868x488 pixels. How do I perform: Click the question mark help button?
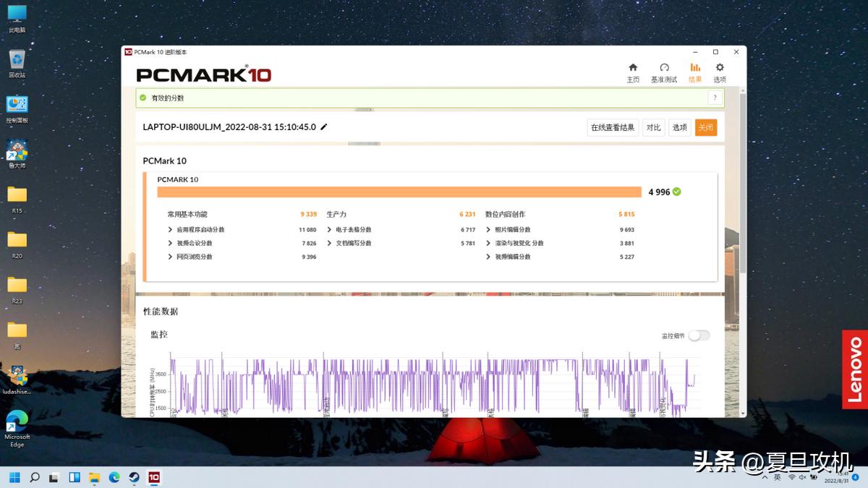point(715,98)
